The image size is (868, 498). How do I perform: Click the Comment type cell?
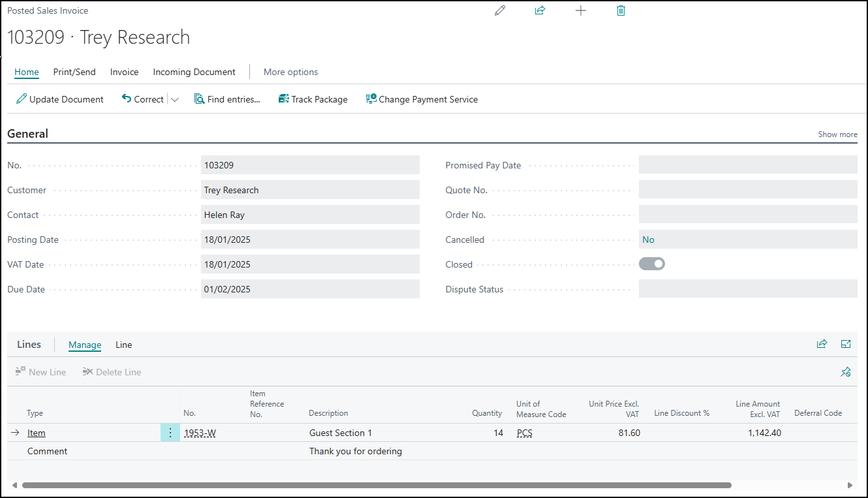[47, 451]
